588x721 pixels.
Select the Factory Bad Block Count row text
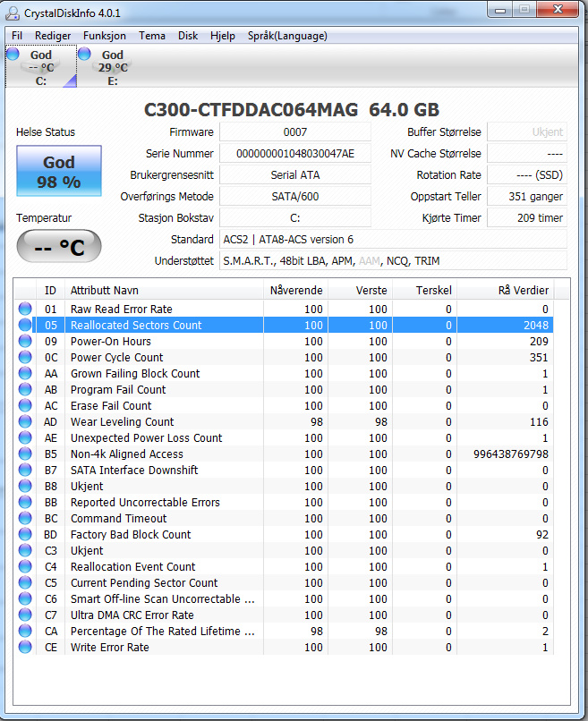tap(130, 534)
